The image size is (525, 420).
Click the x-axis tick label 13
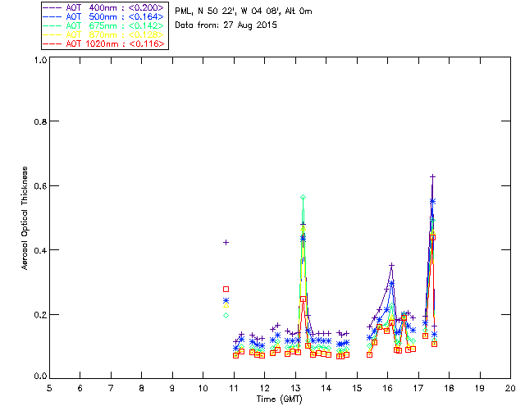click(x=295, y=388)
